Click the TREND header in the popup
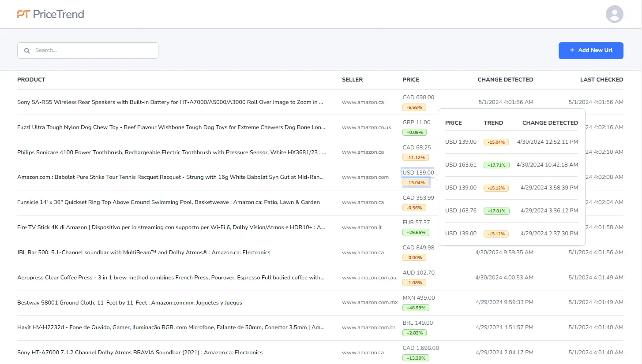The width and height of the screenshot is (642, 364). point(493,123)
